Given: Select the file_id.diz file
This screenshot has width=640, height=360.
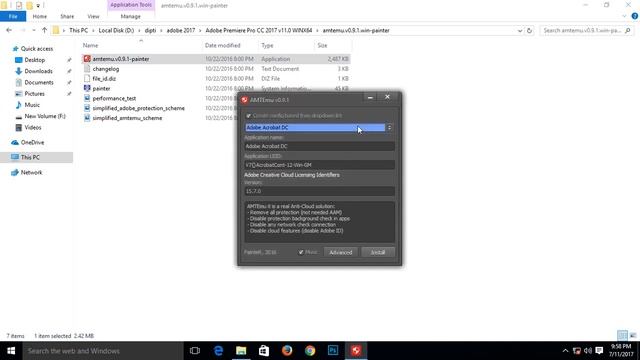Looking at the screenshot, I should coord(104,79).
